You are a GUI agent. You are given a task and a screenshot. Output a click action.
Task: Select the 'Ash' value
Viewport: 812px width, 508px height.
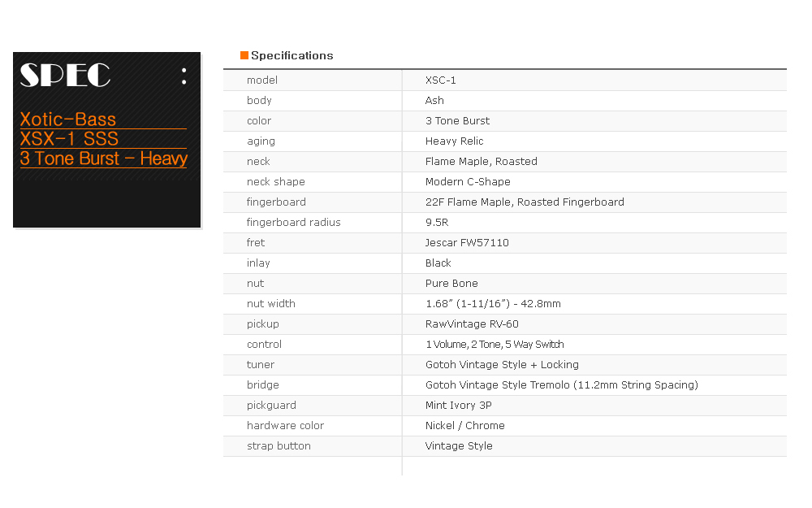click(434, 101)
